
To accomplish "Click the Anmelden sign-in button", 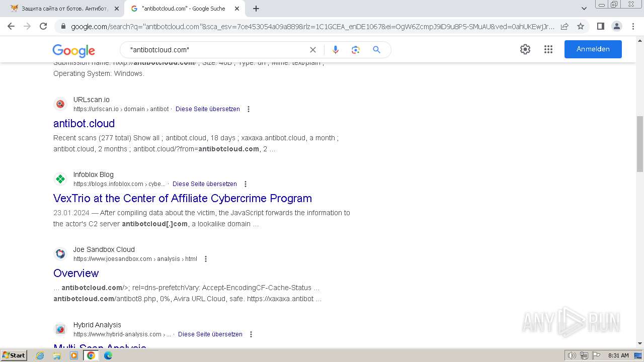I will pos(593,49).
